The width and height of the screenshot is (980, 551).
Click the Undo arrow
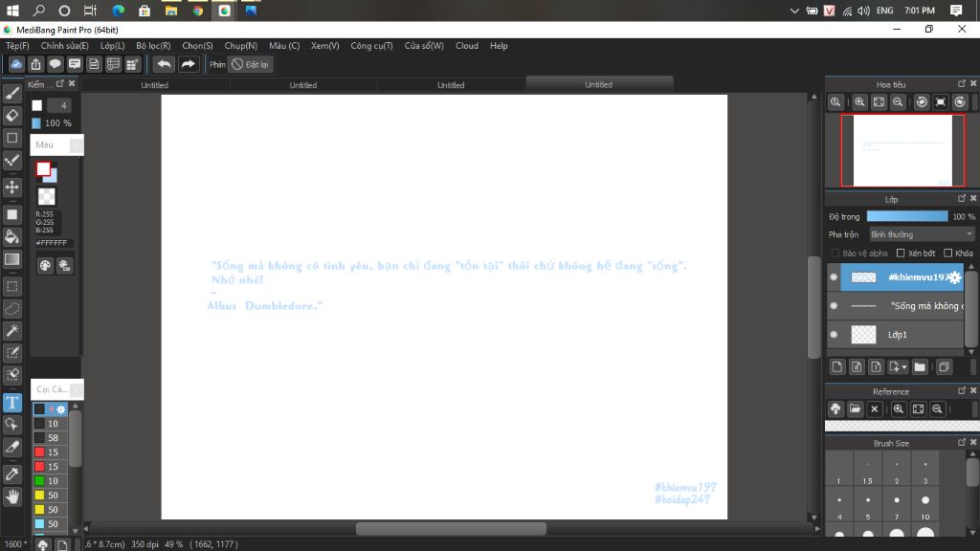[x=164, y=64]
